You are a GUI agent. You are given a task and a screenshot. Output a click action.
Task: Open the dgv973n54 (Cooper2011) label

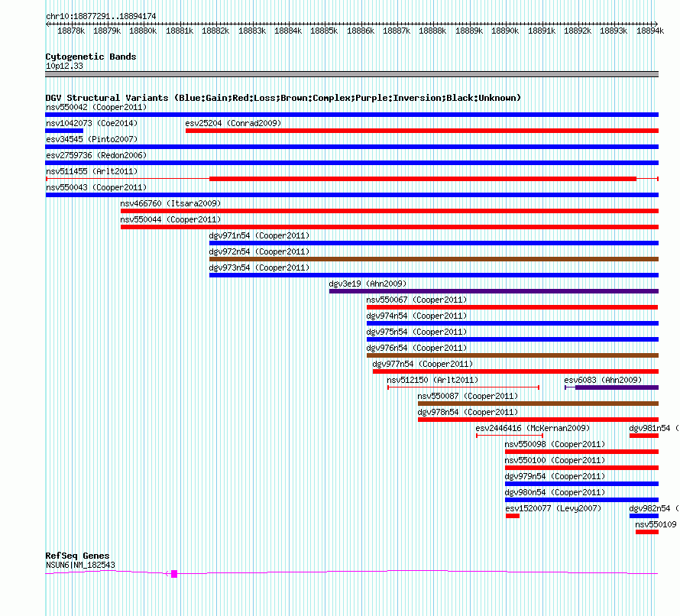pyautogui.click(x=259, y=267)
